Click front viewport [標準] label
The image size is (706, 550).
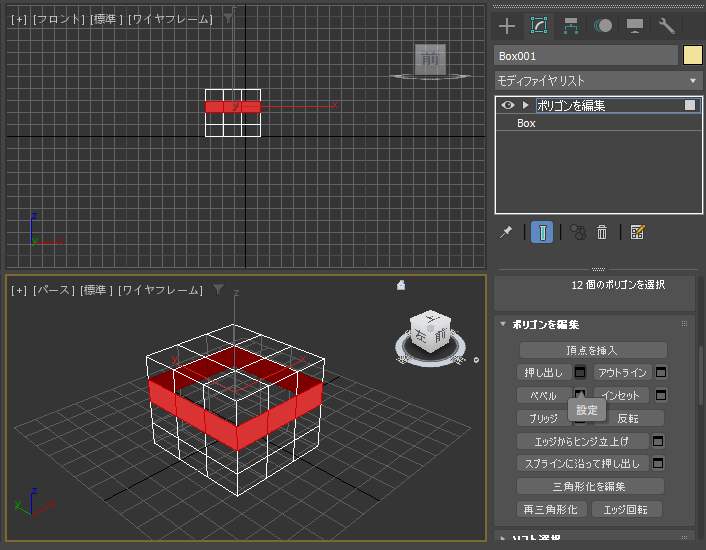pyautogui.click(x=106, y=19)
